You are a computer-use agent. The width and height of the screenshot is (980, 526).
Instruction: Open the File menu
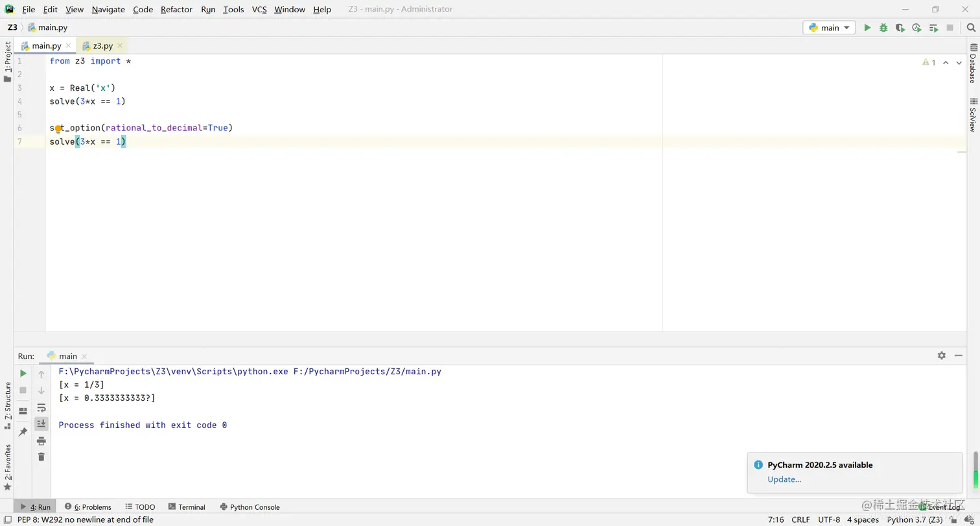[x=29, y=9]
